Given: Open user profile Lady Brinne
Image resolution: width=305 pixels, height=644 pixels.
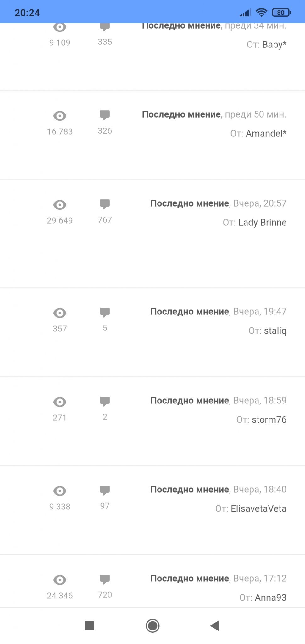Looking at the screenshot, I should 262,223.
